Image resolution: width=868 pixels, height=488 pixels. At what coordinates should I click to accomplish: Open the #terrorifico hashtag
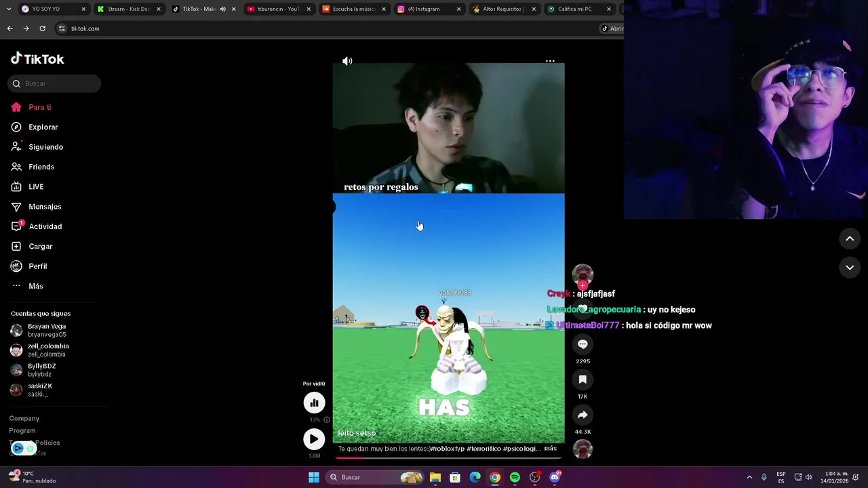coord(484,449)
